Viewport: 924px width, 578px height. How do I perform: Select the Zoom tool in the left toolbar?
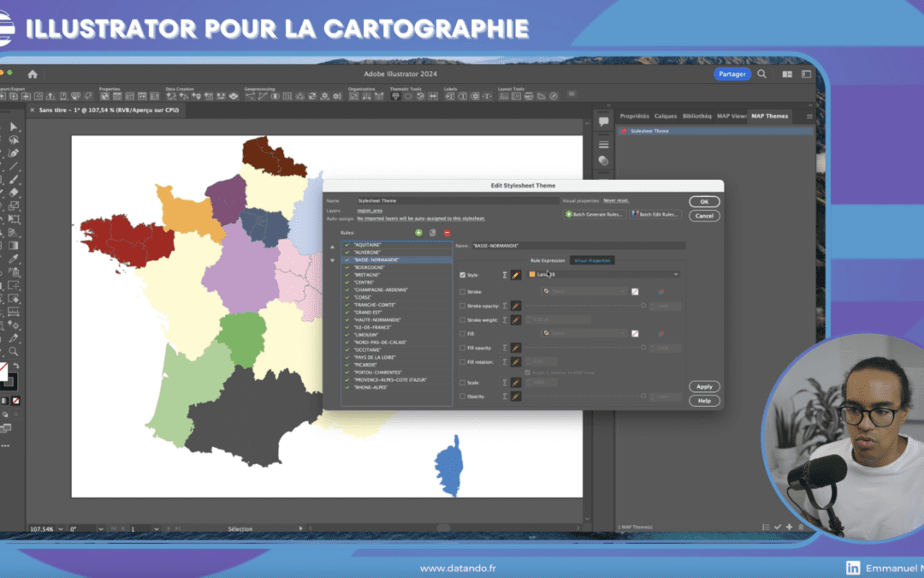pos(14,351)
